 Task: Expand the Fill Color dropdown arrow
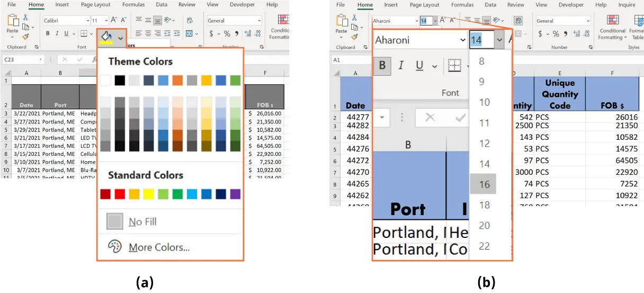coord(121,38)
